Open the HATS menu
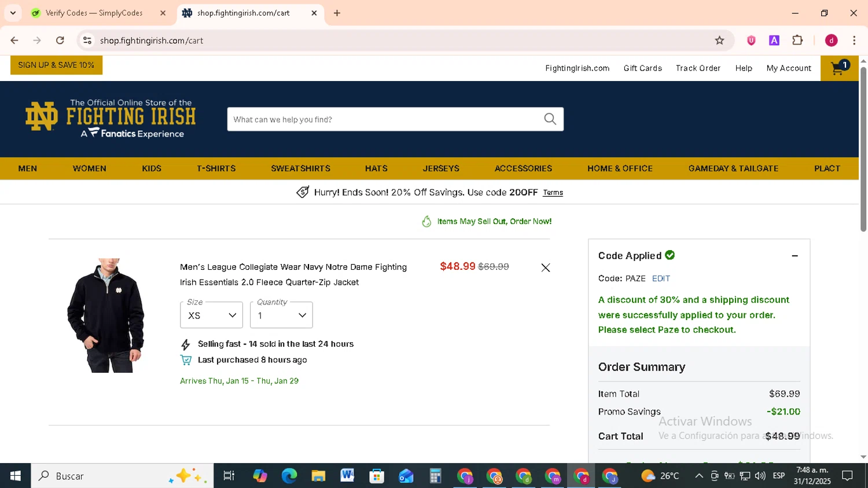 pyautogui.click(x=376, y=168)
